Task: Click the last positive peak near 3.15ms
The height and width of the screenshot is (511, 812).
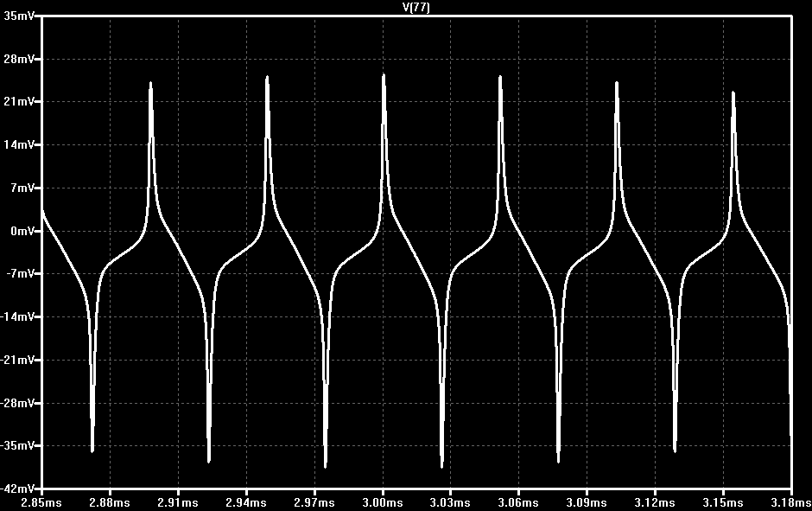Action: 733,93
